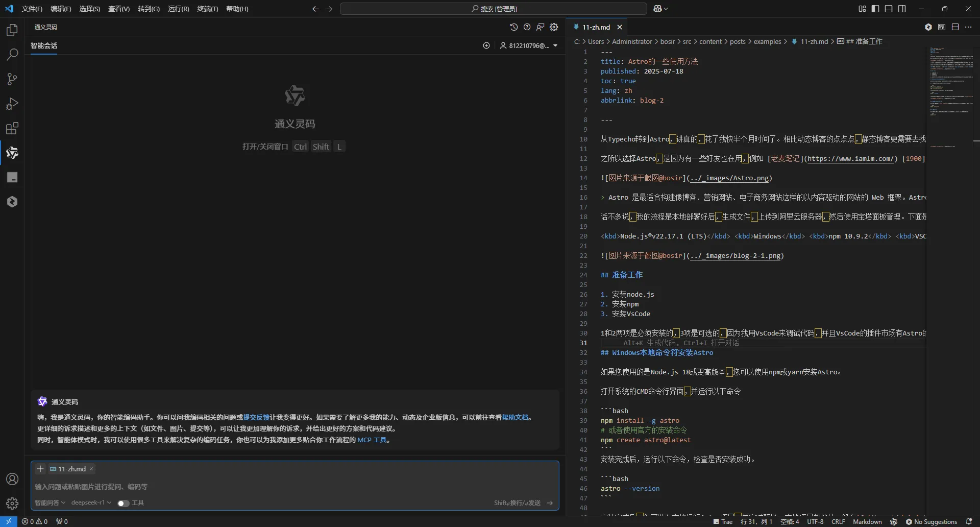Go back with the navigation left arrow
Viewport: 980px width, 527px height.
(315, 9)
